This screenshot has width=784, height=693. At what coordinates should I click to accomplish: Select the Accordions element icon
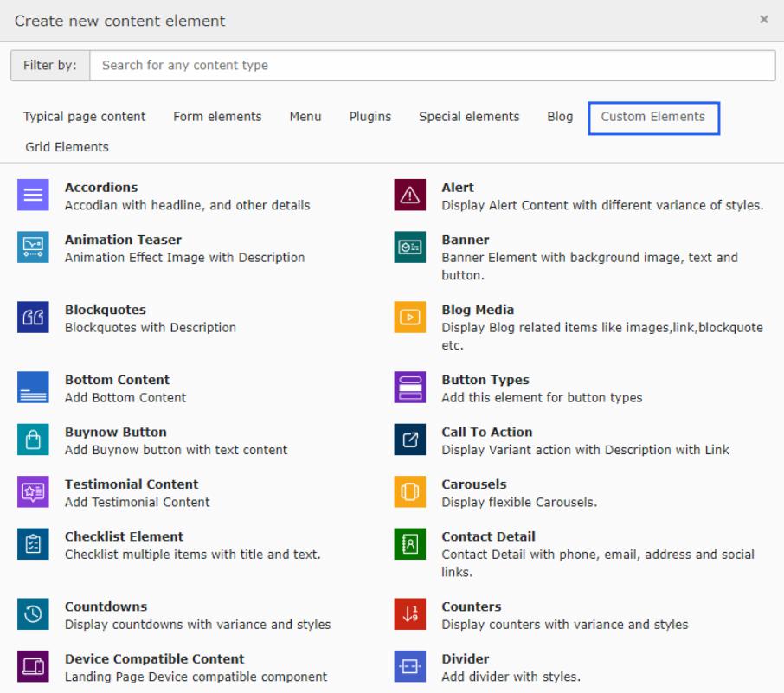coord(34,195)
